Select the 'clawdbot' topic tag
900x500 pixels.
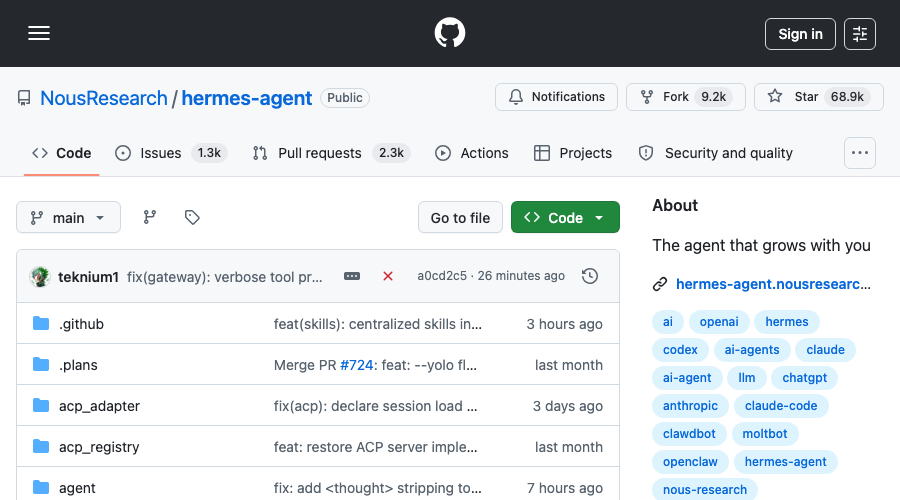[689, 434]
